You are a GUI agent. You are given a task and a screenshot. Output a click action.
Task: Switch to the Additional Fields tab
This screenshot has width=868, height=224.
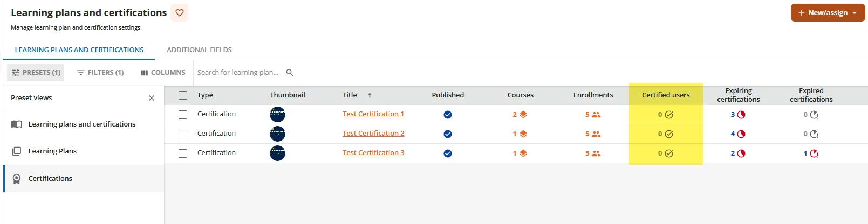tap(199, 50)
